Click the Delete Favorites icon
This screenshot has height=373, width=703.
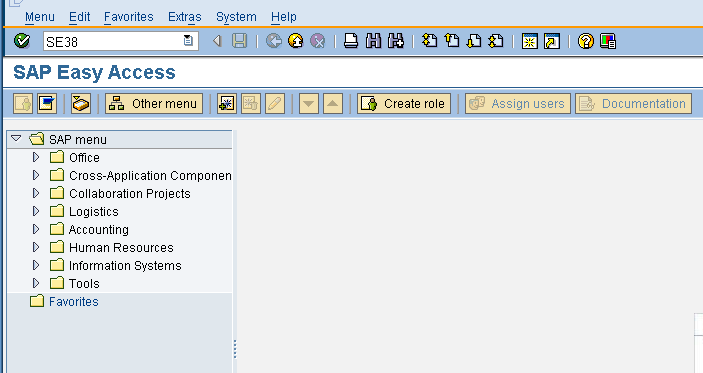(x=251, y=104)
